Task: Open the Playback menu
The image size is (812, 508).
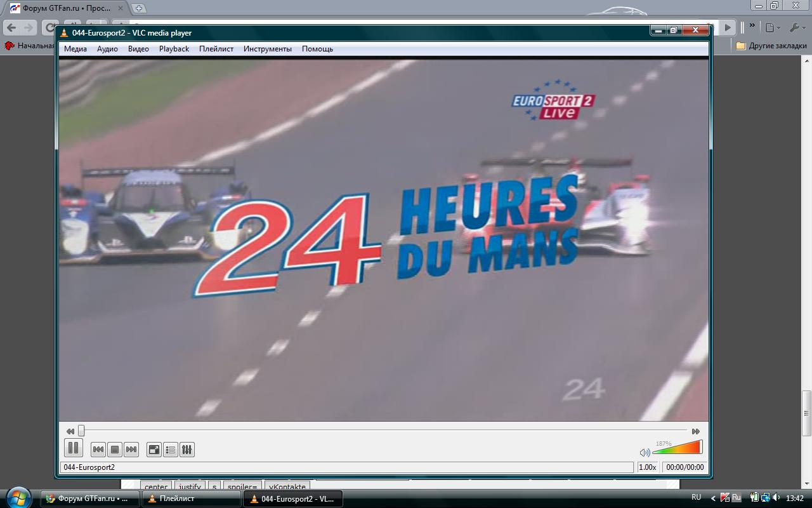Action: point(174,49)
